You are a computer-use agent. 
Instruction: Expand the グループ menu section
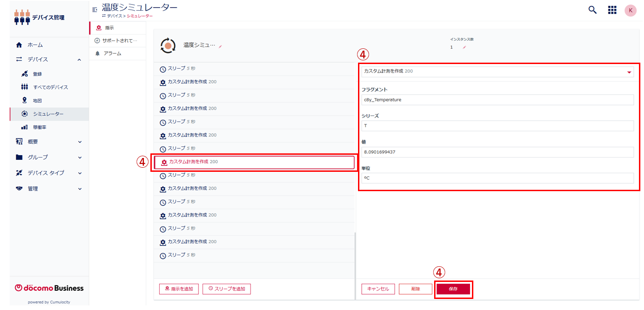click(x=79, y=158)
